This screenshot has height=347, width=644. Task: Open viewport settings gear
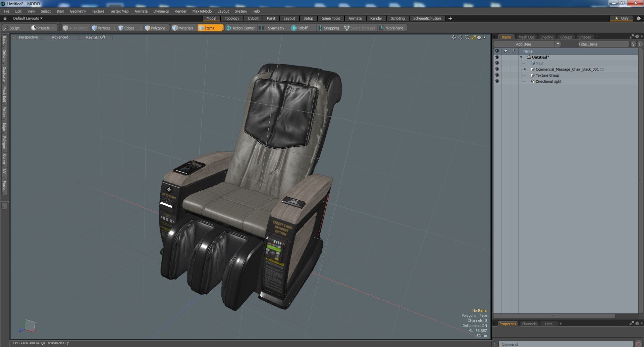[x=479, y=37]
